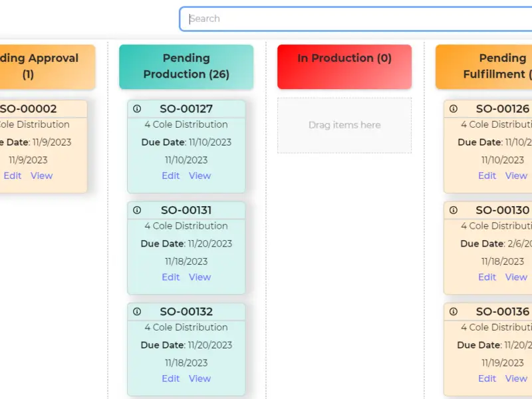Focus the Search input field

coord(356,19)
